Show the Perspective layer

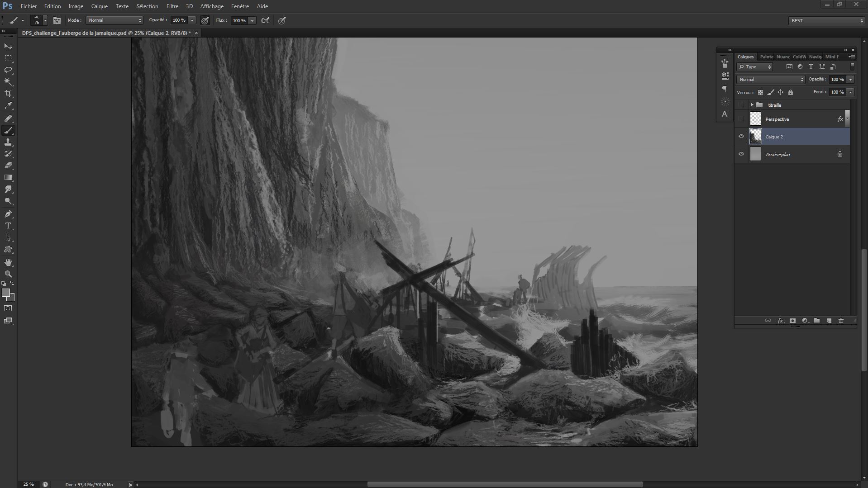[x=741, y=119]
